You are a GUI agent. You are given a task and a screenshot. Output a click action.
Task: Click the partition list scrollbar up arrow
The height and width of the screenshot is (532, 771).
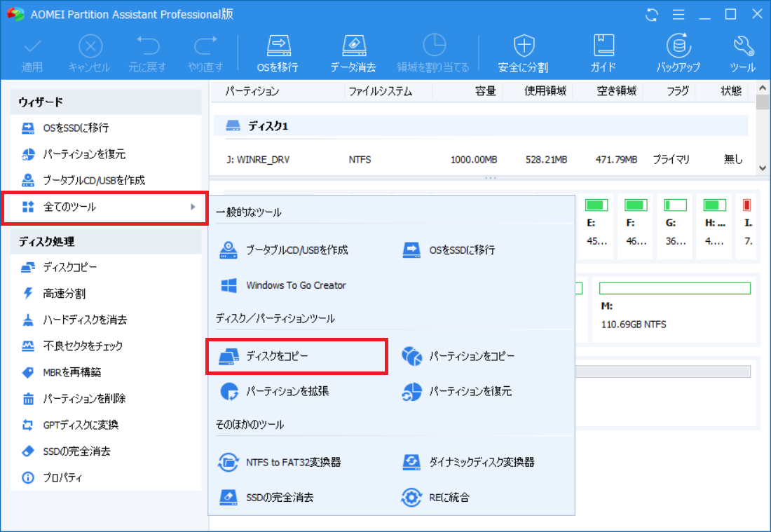pos(763,88)
